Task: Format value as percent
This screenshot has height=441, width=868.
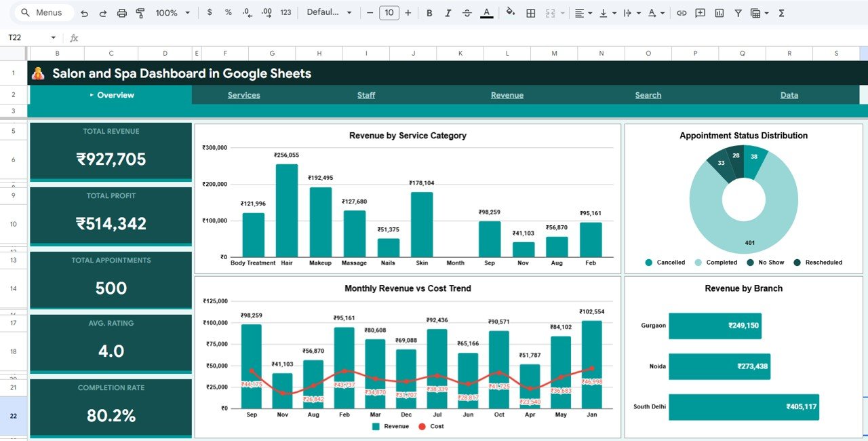Action: pyautogui.click(x=229, y=12)
